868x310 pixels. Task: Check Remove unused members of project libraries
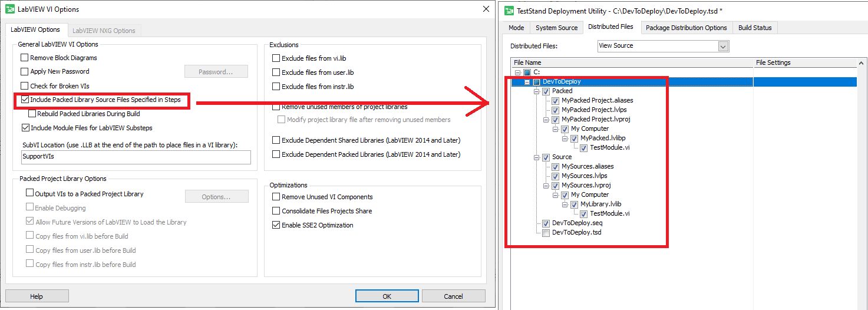(276, 107)
